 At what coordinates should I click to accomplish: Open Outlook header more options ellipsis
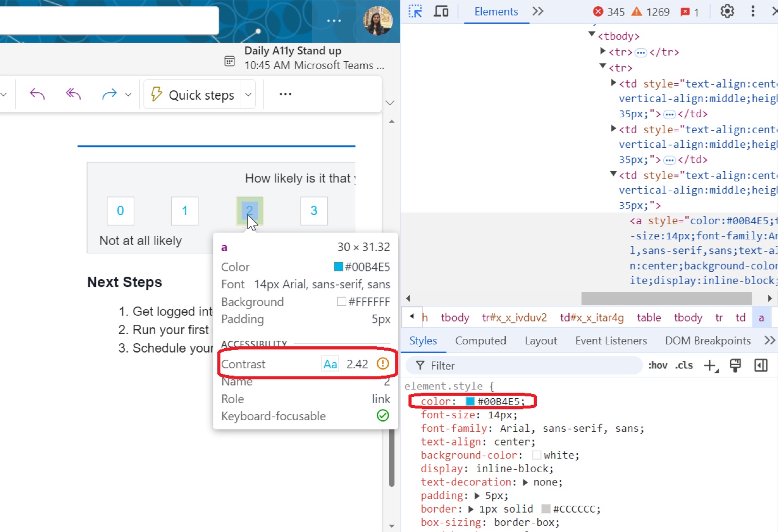(334, 20)
